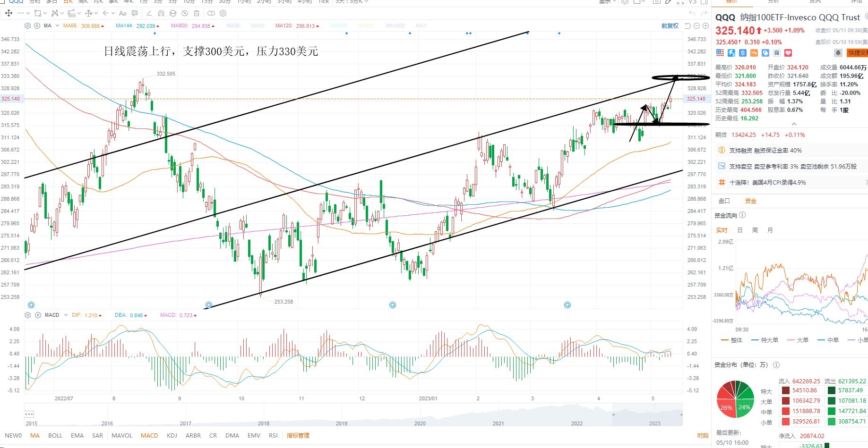Screen dimensions: 868x448
Task: Toggle the MA120 line visibility
Action: pyautogui.click(x=297, y=26)
